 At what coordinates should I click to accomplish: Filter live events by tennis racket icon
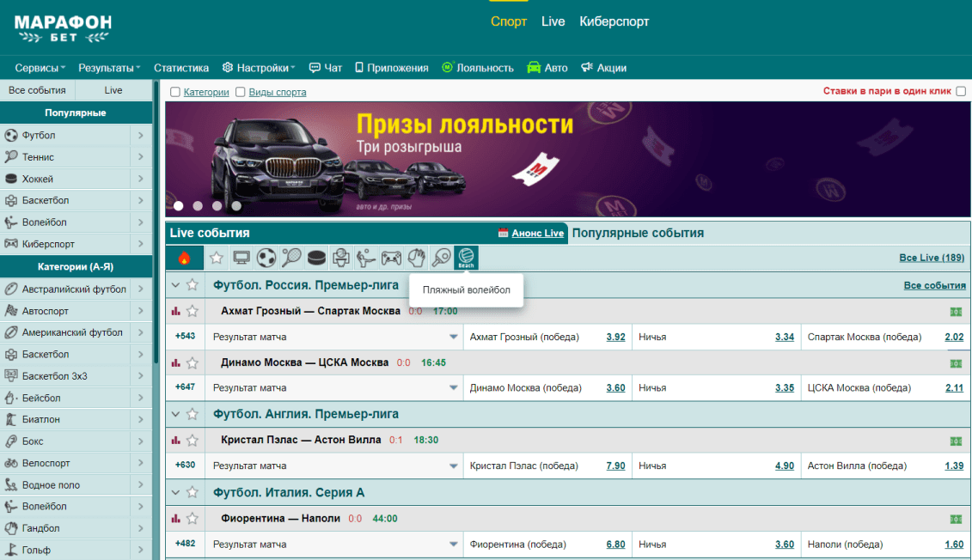tap(291, 258)
